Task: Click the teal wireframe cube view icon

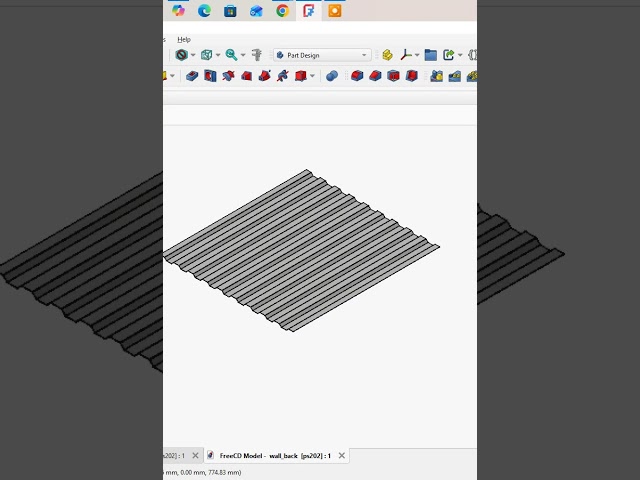Action: [207, 55]
